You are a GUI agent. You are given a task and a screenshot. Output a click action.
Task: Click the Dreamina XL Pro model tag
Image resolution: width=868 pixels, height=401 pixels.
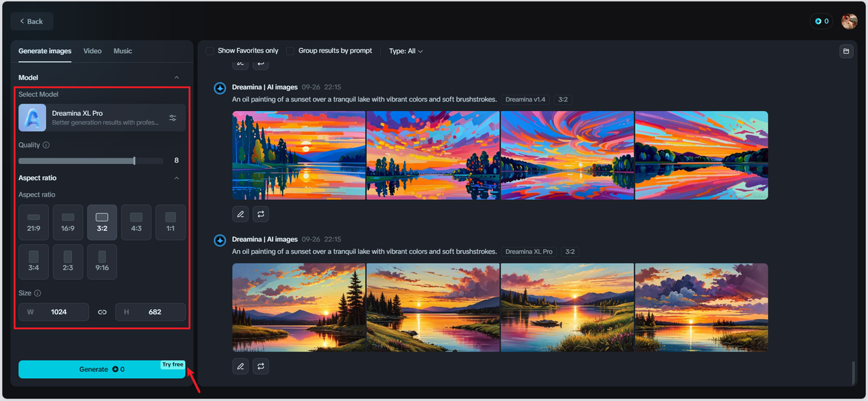click(x=529, y=252)
